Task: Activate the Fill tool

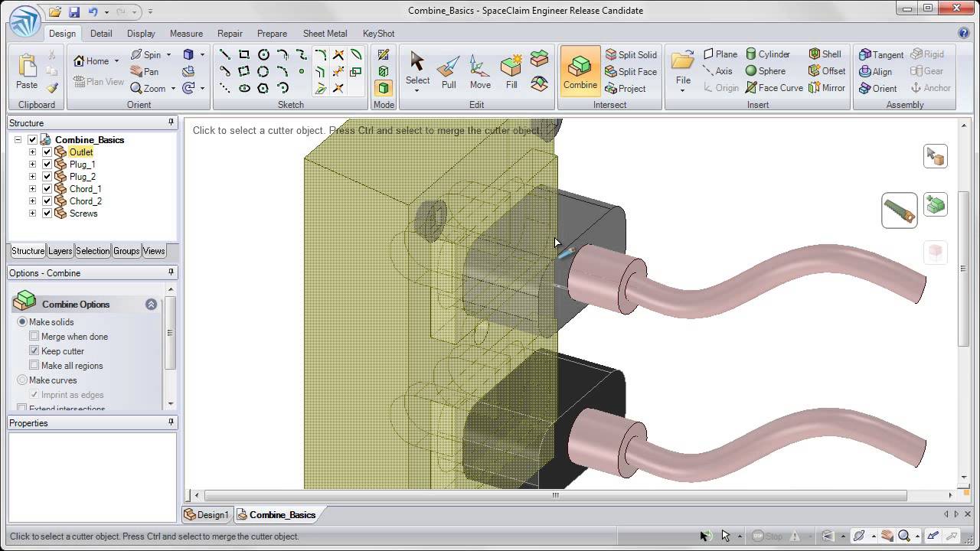Action: click(511, 72)
